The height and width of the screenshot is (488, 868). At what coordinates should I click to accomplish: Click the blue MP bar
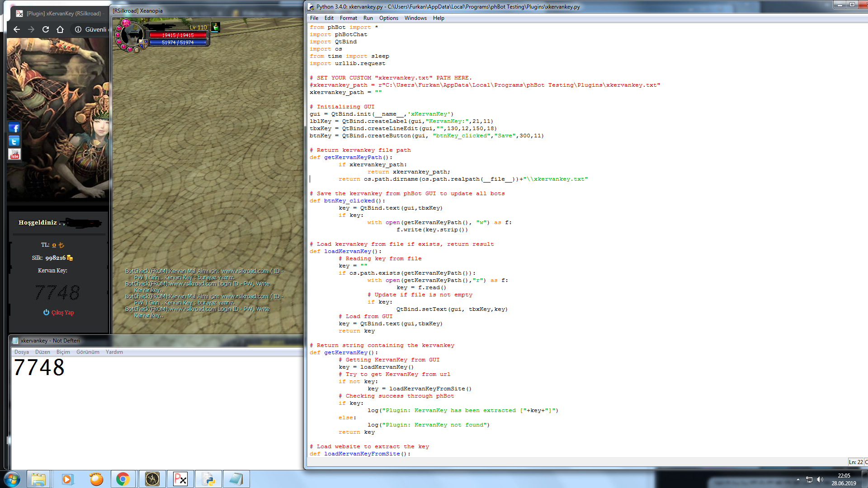pos(178,42)
